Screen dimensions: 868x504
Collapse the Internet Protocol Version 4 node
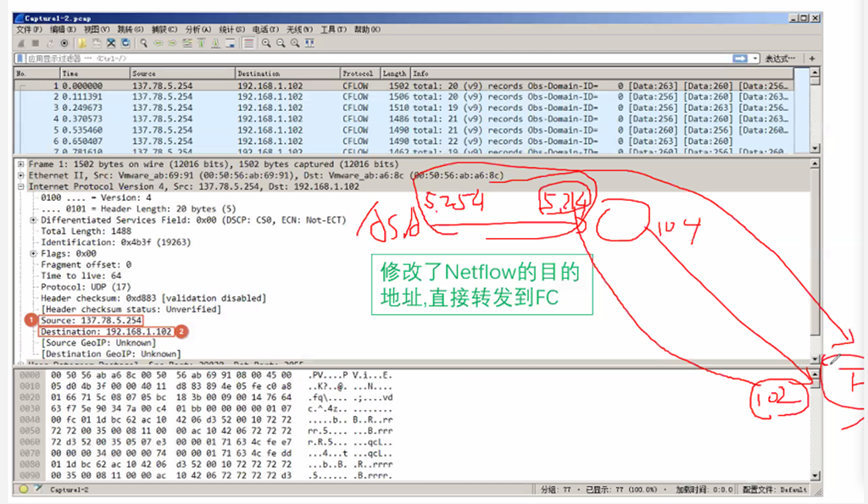[x=20, y=186]
